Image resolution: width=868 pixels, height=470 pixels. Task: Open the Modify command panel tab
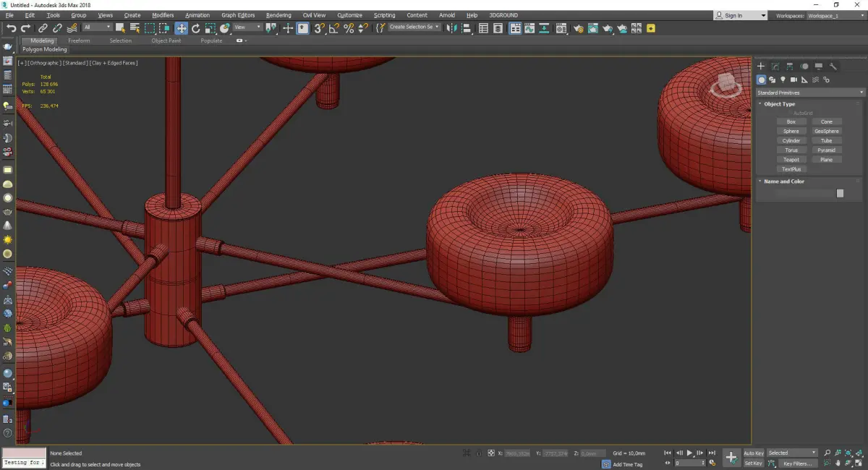[x=775, y=67]
